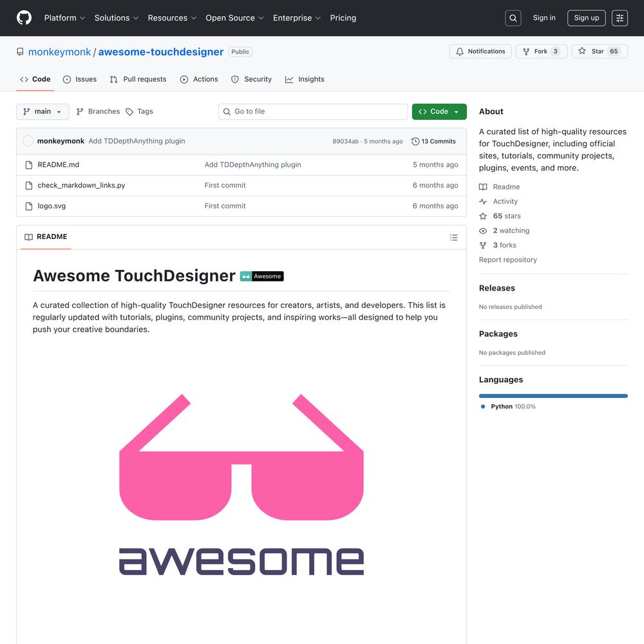Focus the Go to file search field
644x644 pixels.
[313, 111]
